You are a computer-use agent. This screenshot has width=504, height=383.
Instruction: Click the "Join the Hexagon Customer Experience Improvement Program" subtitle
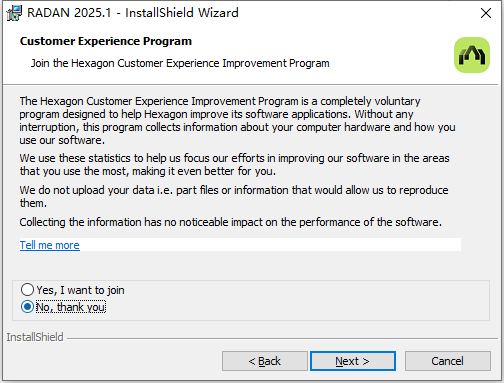tap(180, 63)
